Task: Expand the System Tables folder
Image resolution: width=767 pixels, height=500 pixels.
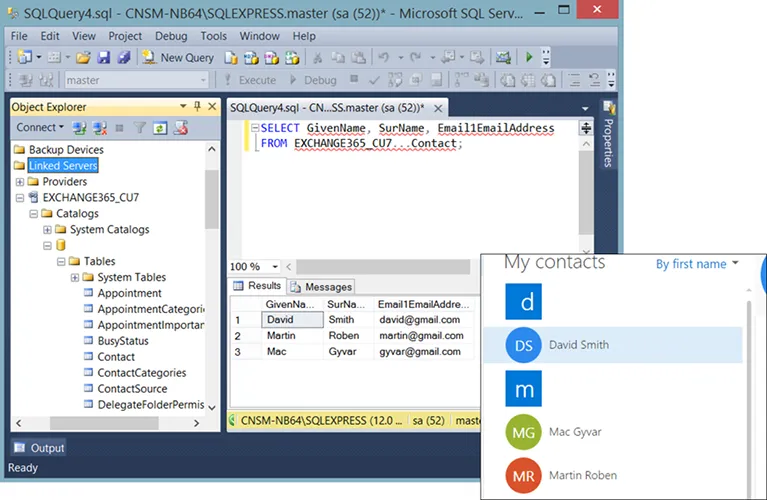Action: pos(75,277)
